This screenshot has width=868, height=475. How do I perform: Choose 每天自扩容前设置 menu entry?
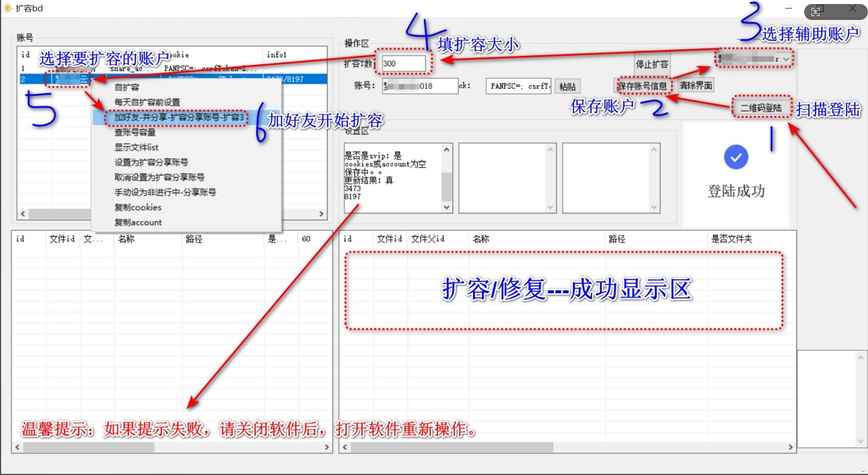tap(147, 102)
